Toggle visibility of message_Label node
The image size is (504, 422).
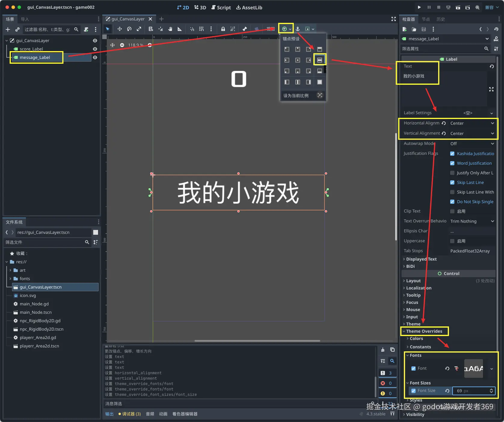(95, 57)
